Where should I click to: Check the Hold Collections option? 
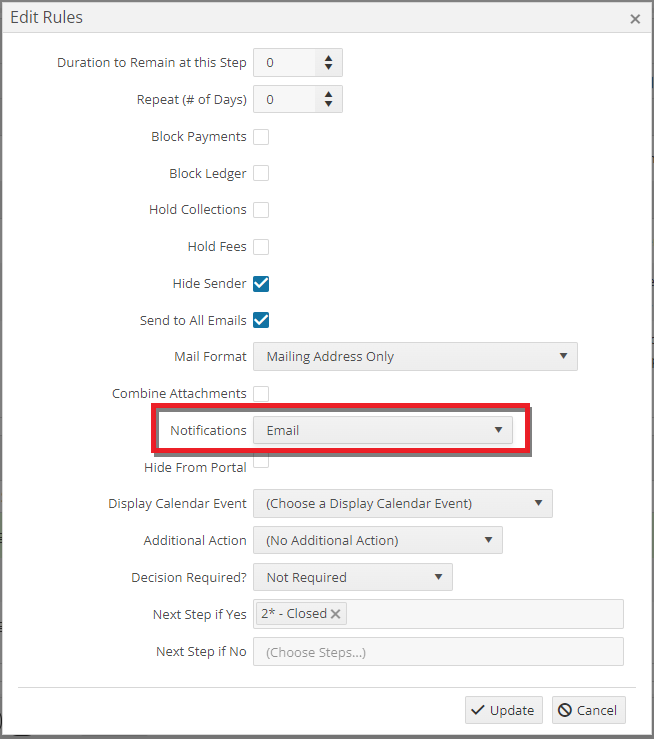coord(261,210)
